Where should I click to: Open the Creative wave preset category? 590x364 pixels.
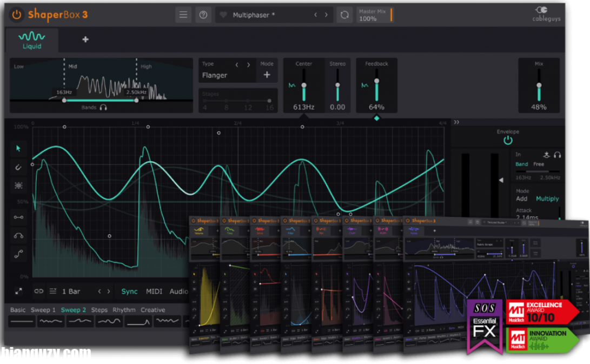153,310
